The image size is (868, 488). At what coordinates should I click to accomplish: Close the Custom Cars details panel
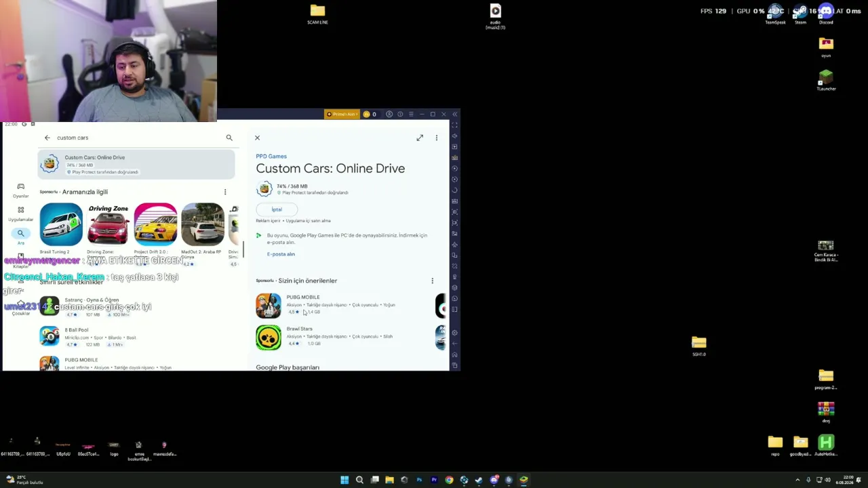[x=257, y=138]
